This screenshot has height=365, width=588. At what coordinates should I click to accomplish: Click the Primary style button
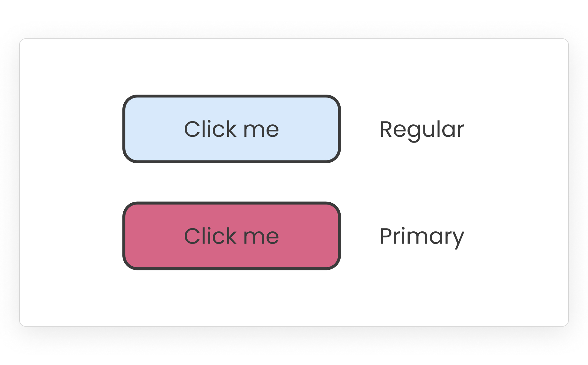[x=231, y=236]
